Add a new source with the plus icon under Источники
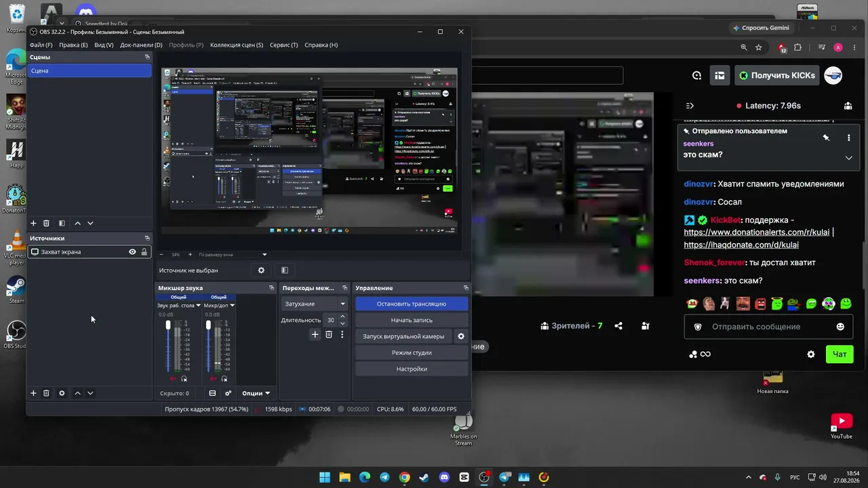Image resolution: width=868 pixels, height=488 pixels. 33,393
